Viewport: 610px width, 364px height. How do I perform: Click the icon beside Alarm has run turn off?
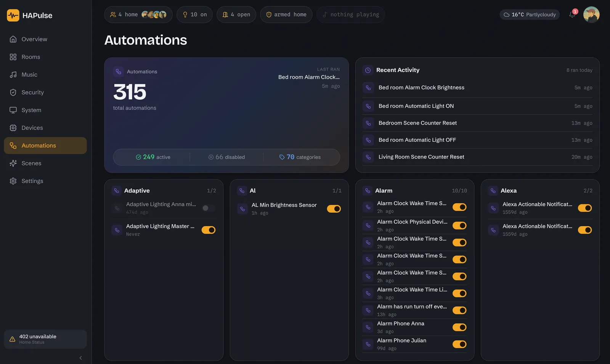pos(368,310)
